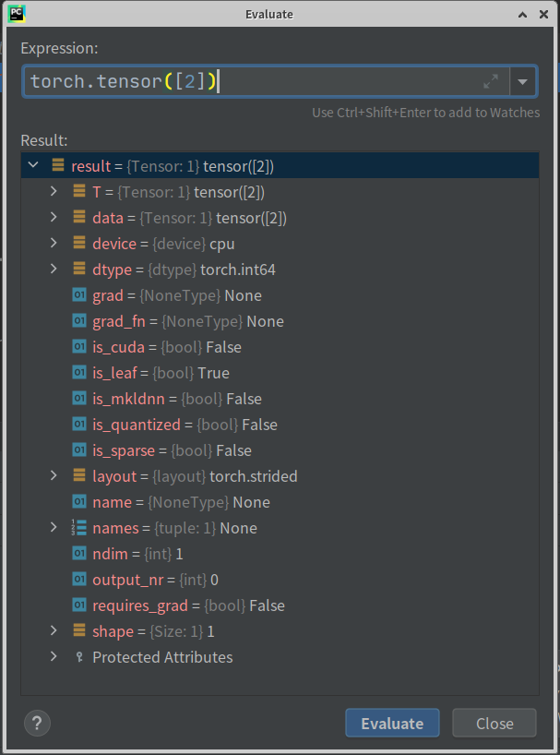Expand the dtype node
The image size is (560, 755).
pyautogui.click(x=54, y=269)
